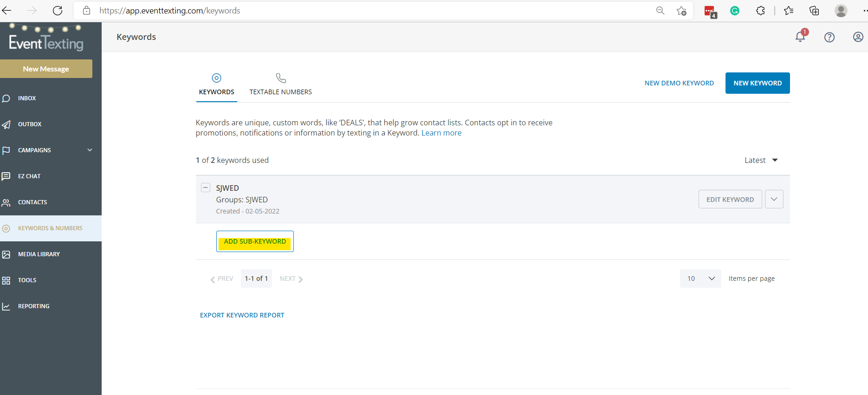Click the Tools grid icon
The height and width of the screenshot is (395, 868).
[6, 280]
